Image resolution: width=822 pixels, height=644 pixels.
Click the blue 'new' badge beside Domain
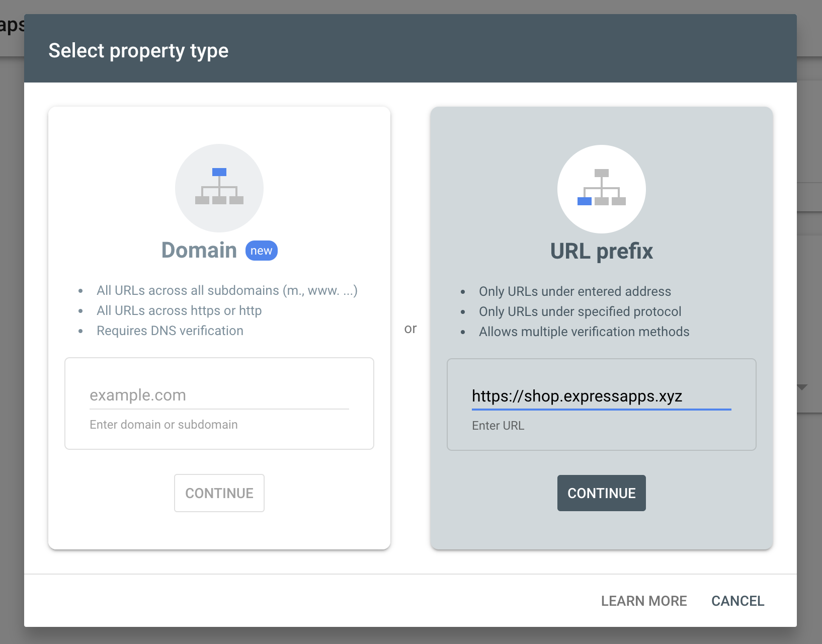pyautogui.click(x=261, y=250)
